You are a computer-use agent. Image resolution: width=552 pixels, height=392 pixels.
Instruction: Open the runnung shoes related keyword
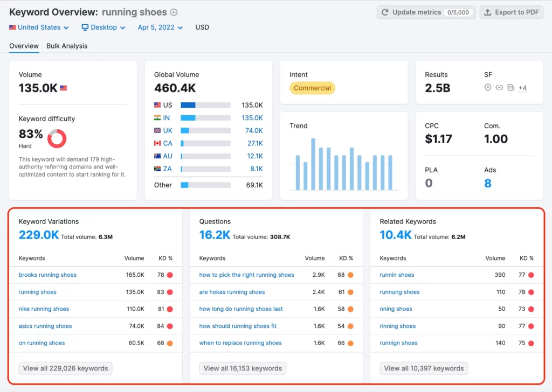pyautogui.click(x=399, y=292)
